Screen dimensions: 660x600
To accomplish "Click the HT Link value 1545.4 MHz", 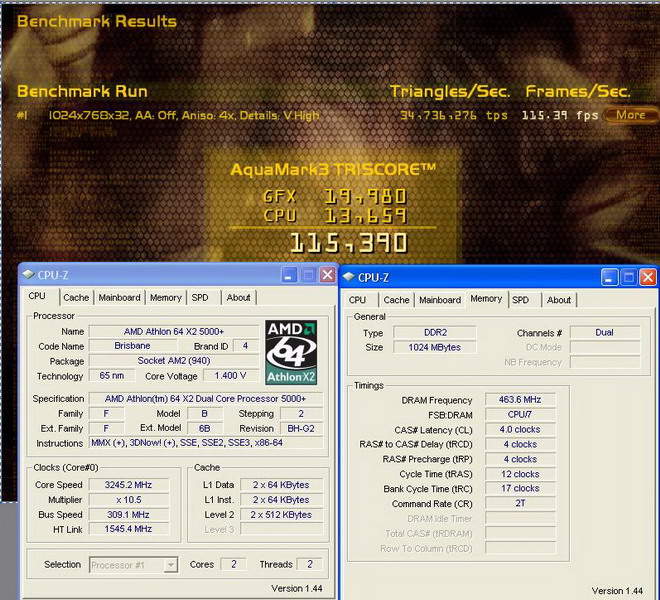I will pos(128,529).
